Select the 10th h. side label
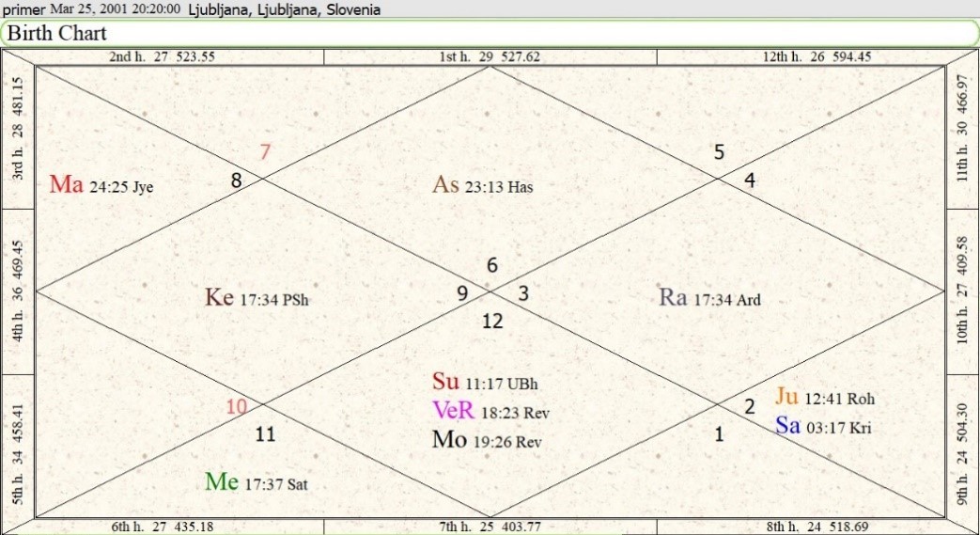Image resolution: width=980 pixels, height=535 pixels. [x=960, y=291]
